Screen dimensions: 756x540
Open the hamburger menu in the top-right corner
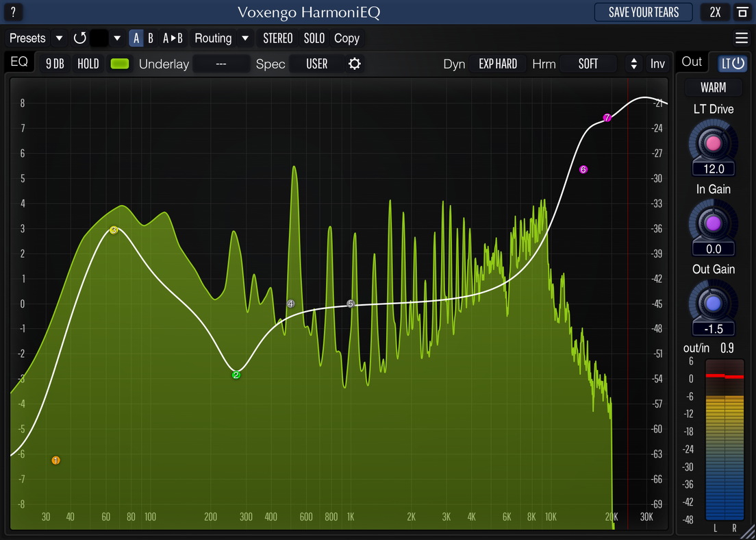(x=742, y=38)
